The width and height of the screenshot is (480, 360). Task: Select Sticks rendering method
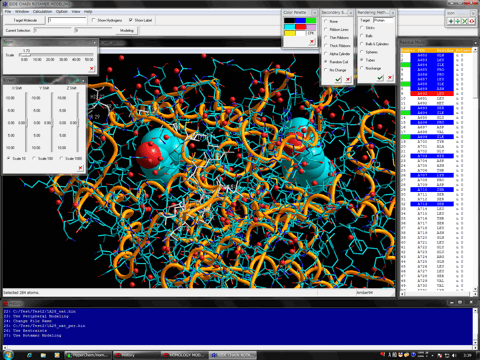pos(362,28)
